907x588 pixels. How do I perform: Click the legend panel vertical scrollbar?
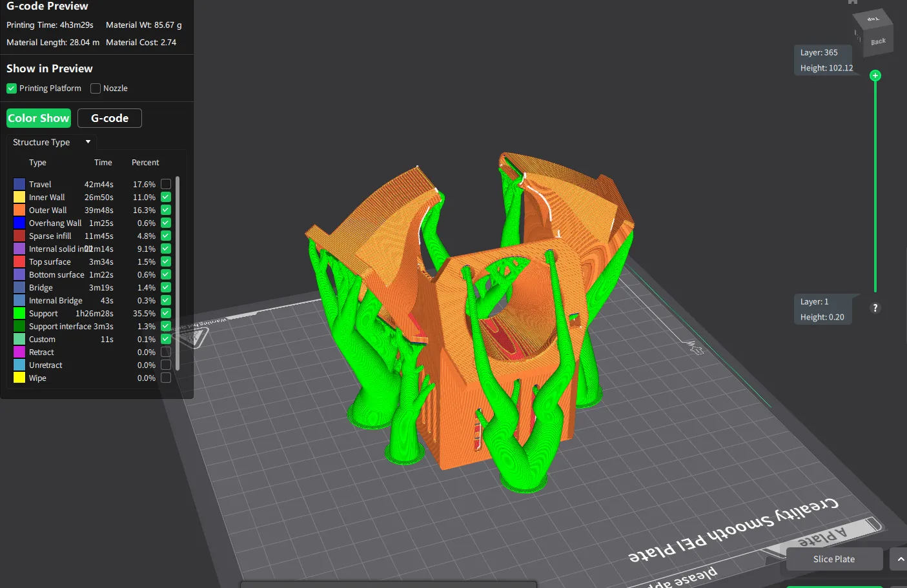[178, 273]
